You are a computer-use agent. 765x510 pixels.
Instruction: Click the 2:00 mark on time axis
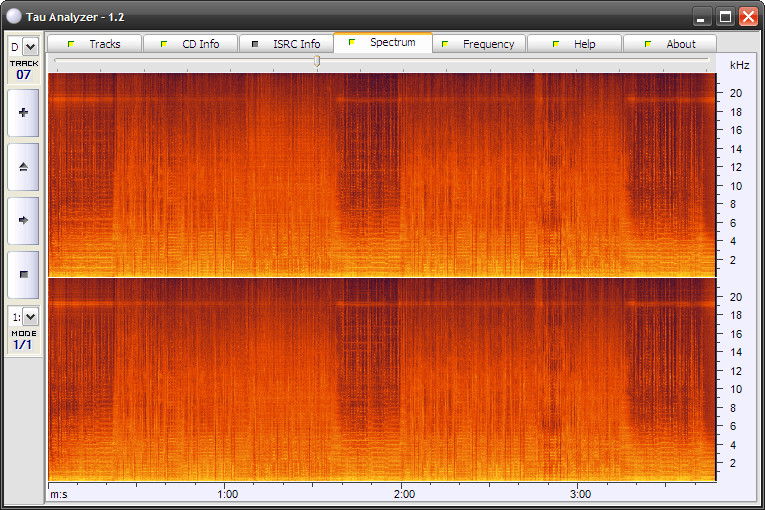[x=404, y=494]
